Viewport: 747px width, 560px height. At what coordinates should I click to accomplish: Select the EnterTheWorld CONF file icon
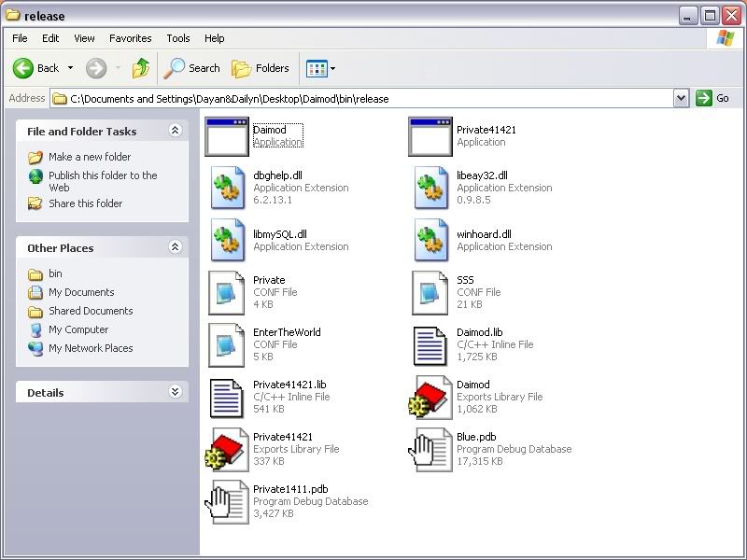227,344
